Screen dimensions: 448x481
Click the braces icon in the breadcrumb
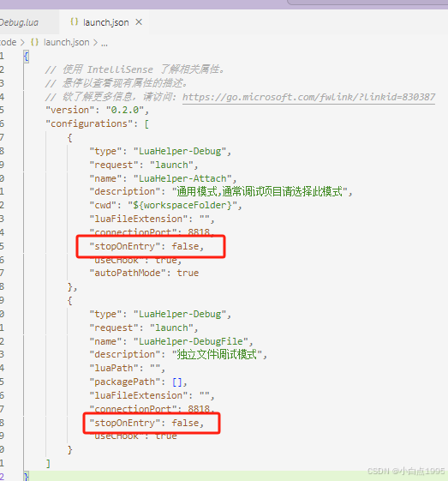click(x=34, y=42)
